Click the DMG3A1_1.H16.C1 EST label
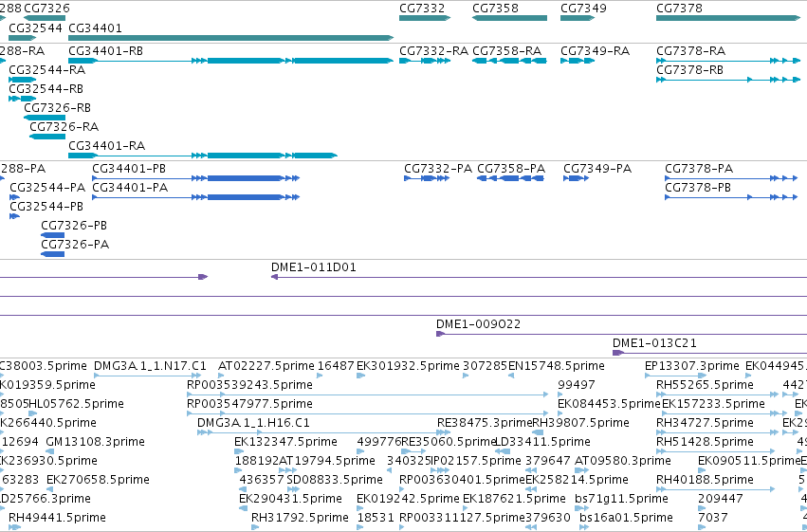Screen dimensions: 807x532 click(253, 423)
